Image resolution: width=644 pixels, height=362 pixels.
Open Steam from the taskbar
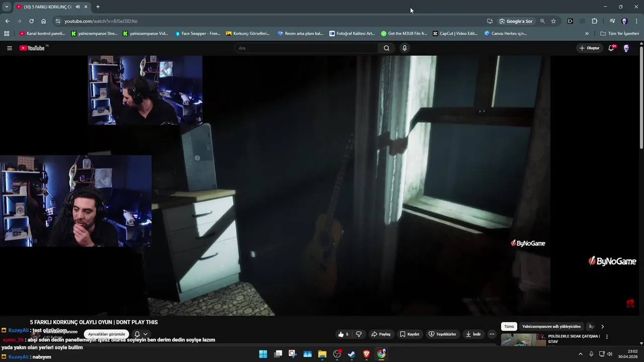click(x=352, y=354)
